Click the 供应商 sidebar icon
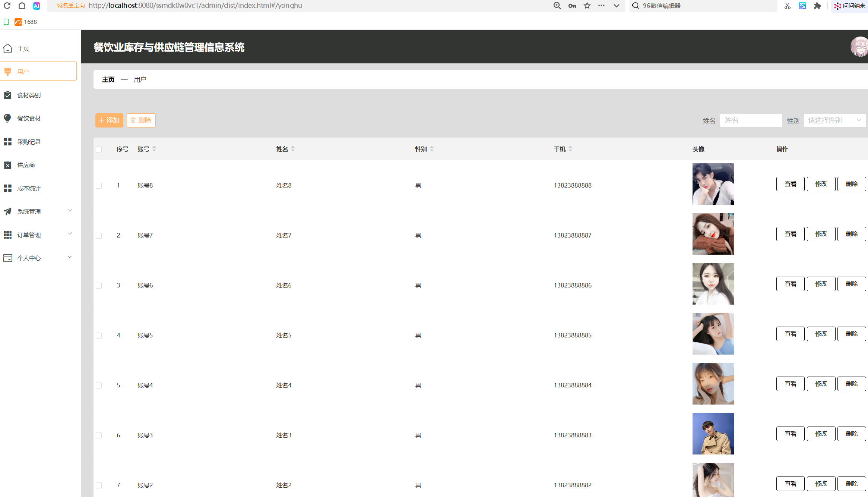This screenshot has height=497, width=868. 7,165
